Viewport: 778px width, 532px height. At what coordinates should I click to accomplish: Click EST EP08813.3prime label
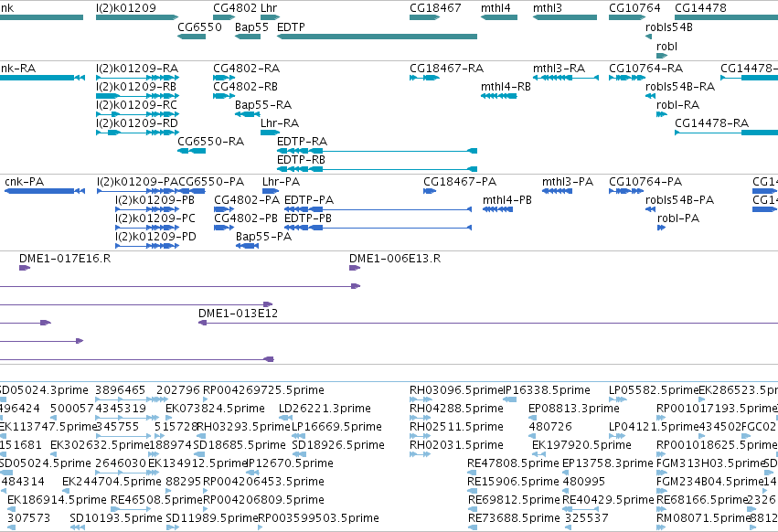coord(573,409)
